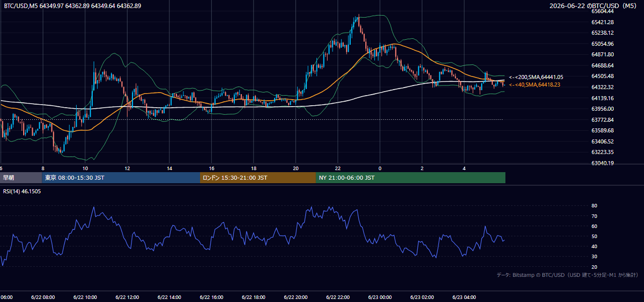Click price axis label 63040.19

pyautogui.click(x=603, y=163)
